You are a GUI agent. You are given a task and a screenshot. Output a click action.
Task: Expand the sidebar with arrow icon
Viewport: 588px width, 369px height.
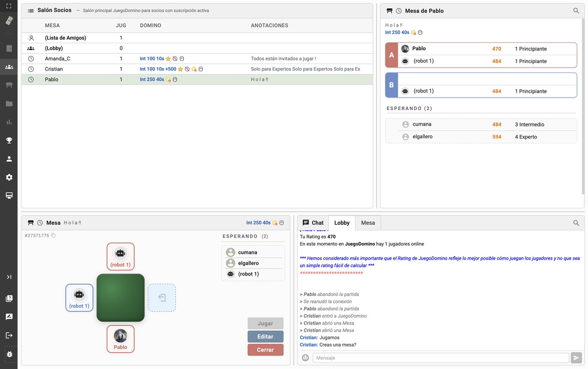pyautogui.click(x=9, y=277)
